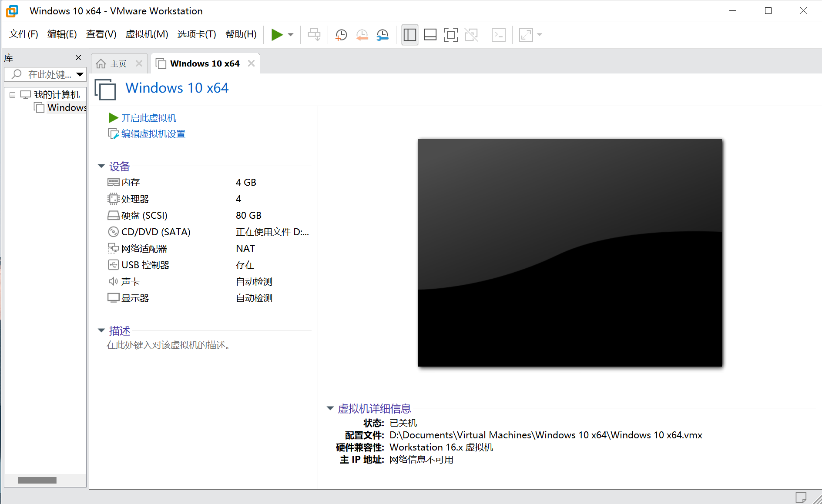Image resolution: width=822 pixels, height=504 pixels.
Task: Click the VM description text field
Action: (x=168, y=345)
